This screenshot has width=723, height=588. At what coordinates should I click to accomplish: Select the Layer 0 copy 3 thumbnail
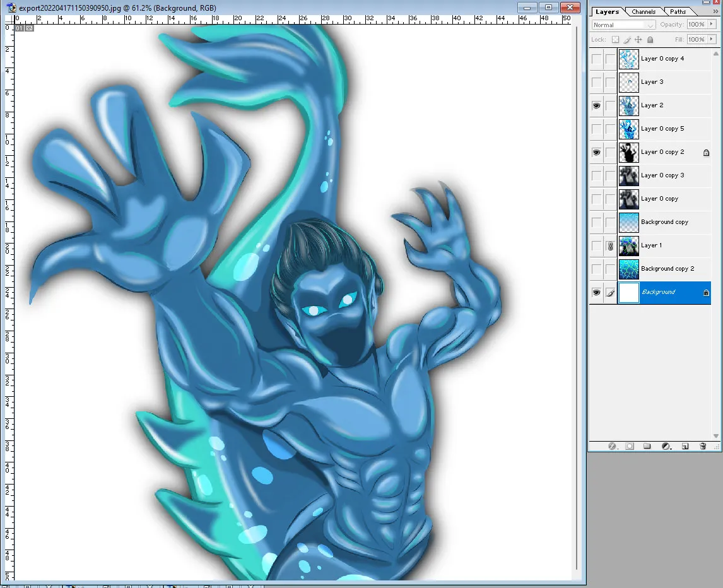coord(628,176)
